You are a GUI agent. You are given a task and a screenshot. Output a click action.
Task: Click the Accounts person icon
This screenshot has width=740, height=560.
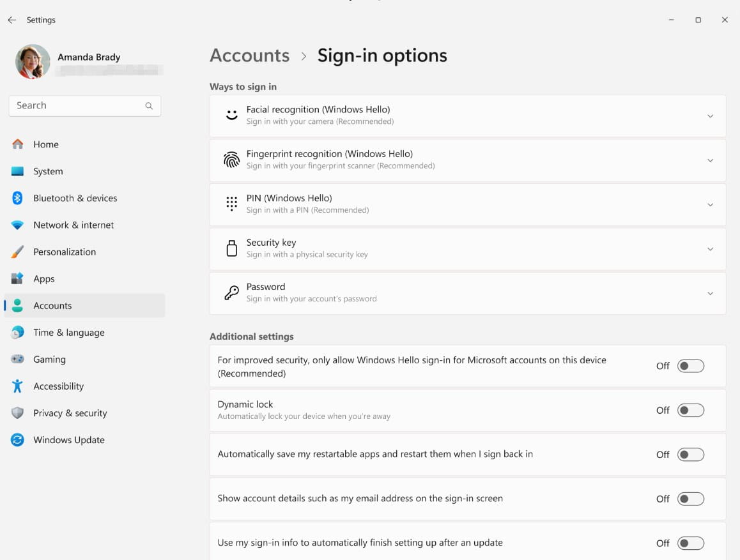click(17, 305)
